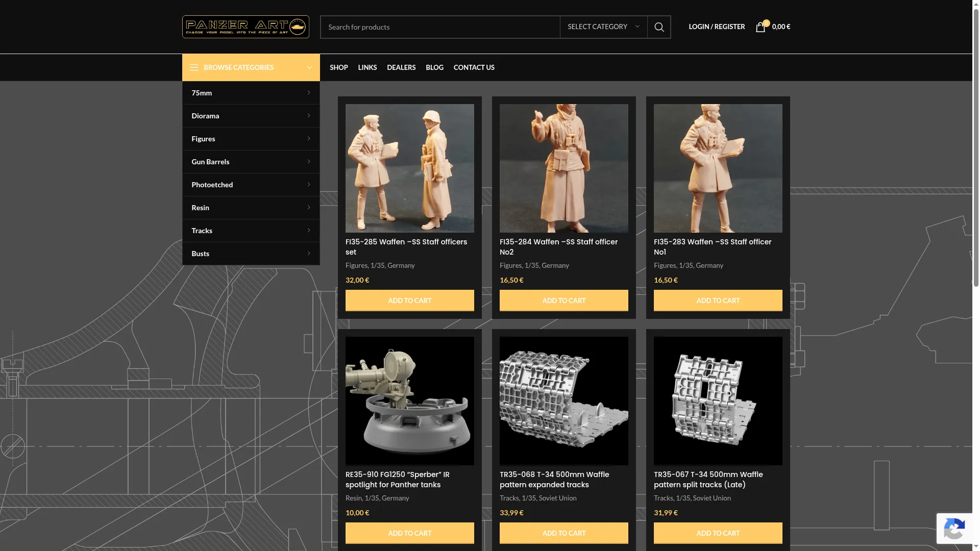Open the Contact Us page
Image resolution: width=980 pixels, height=551 pixels.
click(474, 67)
